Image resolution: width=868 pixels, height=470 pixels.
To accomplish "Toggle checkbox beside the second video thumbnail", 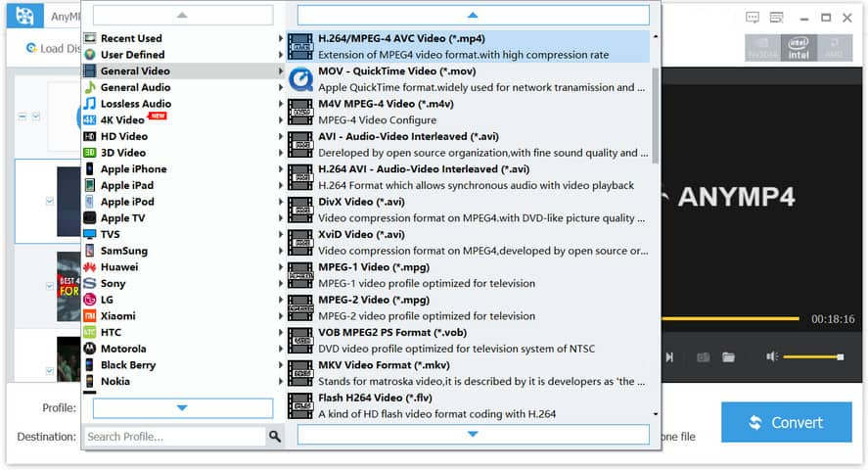I will click(50, 202).
